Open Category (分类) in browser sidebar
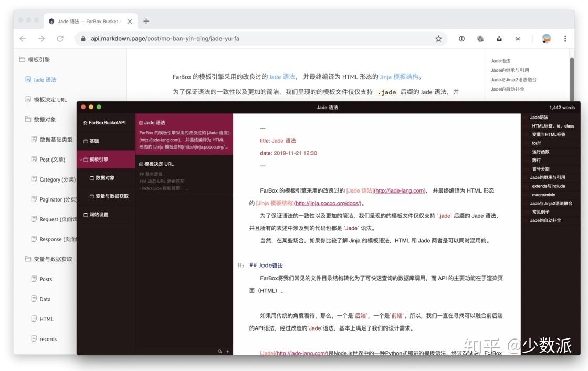This screenshot has height=371, width=588. pyautogui.click(x=54, y=179)
